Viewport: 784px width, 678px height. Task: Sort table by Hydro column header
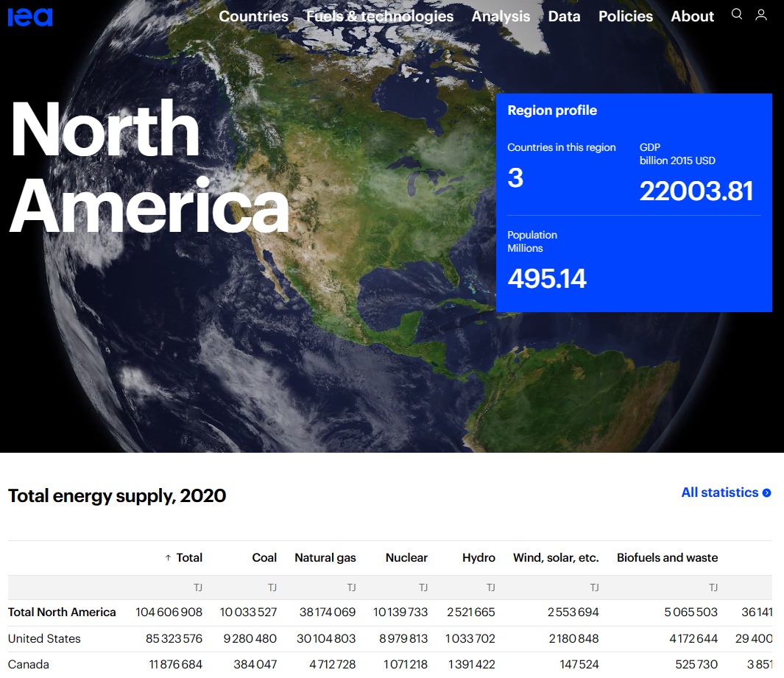pos(478,557)
